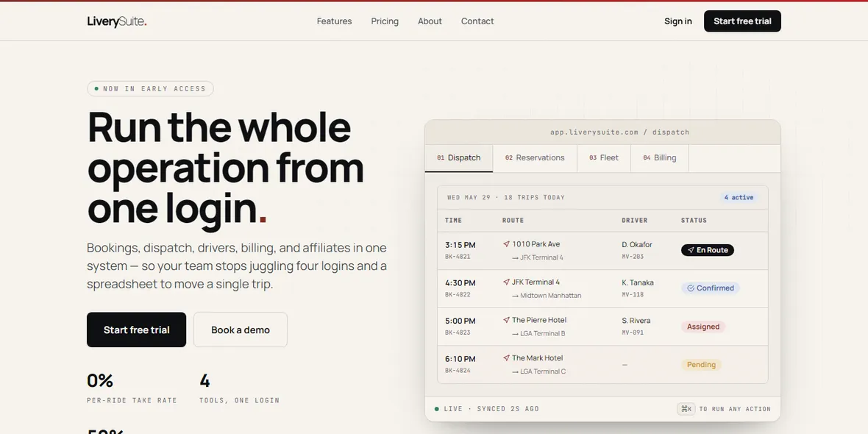Click the LiverySuite logo
Image resolution: width=868 pixels, height=434 pixels.
(x=117, y=21)
